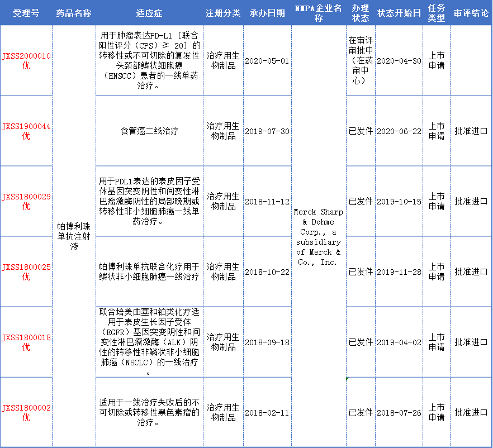Screen dimensions: 493x448
Task: Select 治疗用生物制品 in JXSS1800029 row
Action: coord(223,202)
